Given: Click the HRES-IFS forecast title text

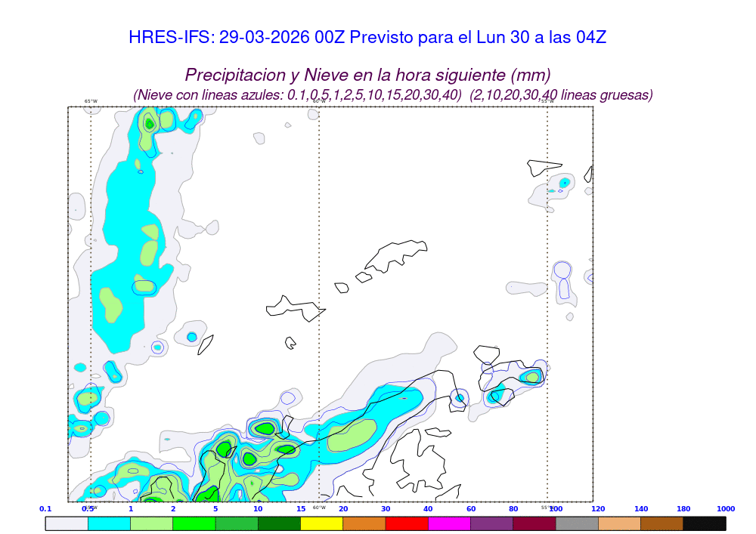Looking at the screenshot, I should point(367,37).
